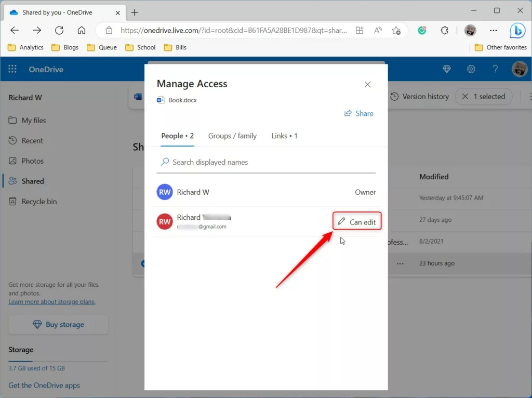The height and width of the screenshot is (398, 532).
Task: Open Learn more about storage plans link
Action: 52,302
